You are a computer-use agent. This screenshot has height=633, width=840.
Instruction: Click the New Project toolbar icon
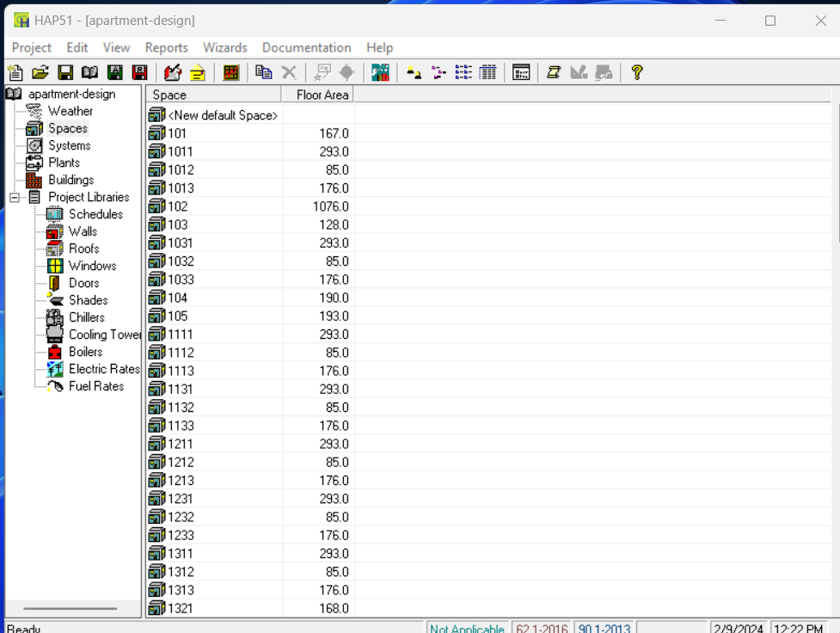[x=15, y=73]
